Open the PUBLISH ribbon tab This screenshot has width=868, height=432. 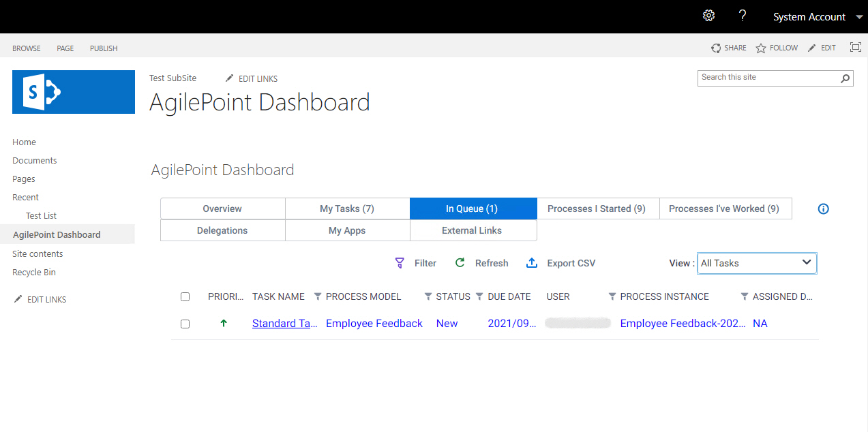click(x=104, y=48)
